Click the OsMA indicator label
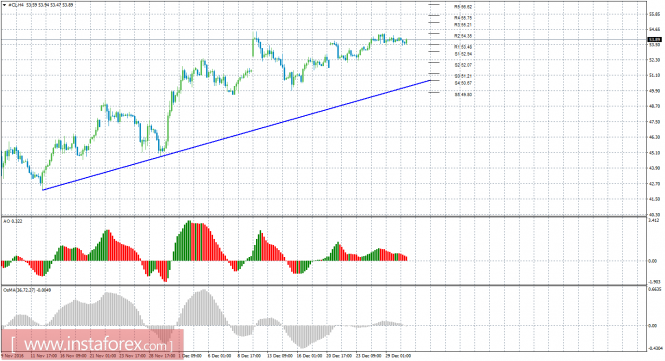The width and height of the screenshot is (665, 361). [27, 290]
